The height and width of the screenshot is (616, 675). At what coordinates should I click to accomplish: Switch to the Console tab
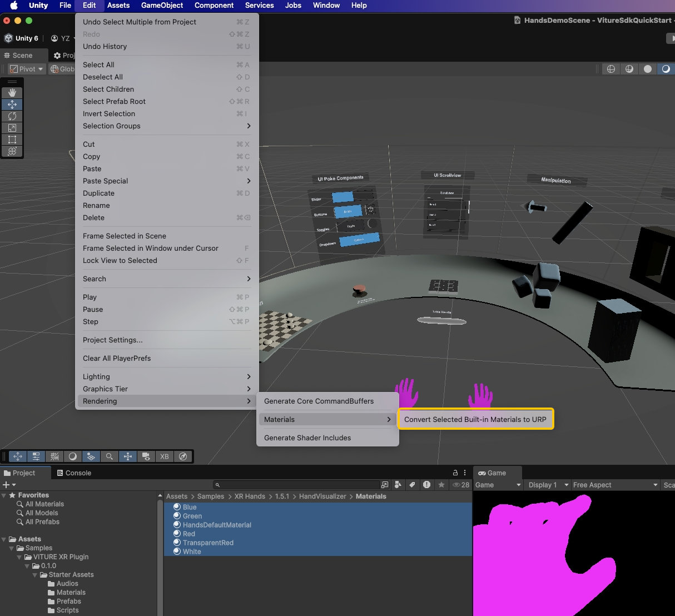point(74,473)
